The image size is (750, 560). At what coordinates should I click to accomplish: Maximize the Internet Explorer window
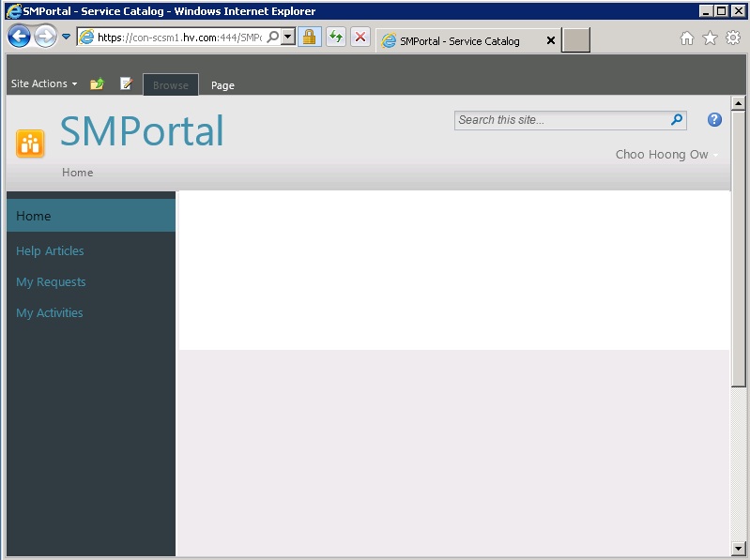click(722, 10)
